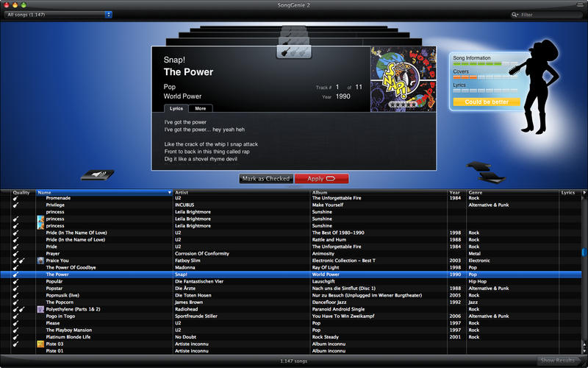588x368 pixels.
Task: Click the genre Electronic cell
Action: (x=479, y=261)
